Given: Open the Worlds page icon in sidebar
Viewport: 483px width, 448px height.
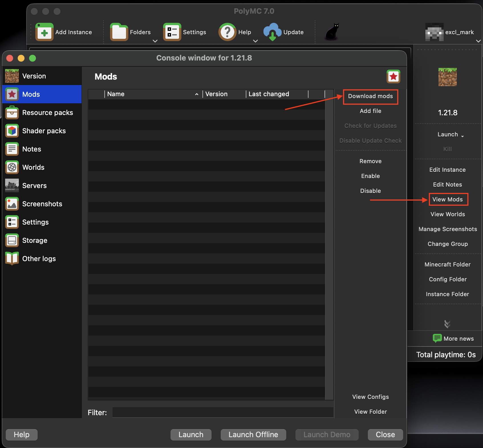Looking at the screenshot, I should pyautogui.click(x=12, y=168).
